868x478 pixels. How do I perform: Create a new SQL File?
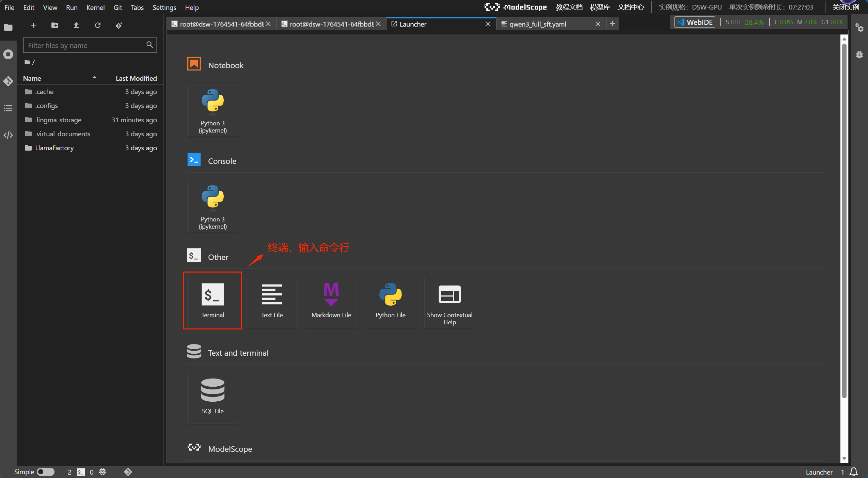pos(212,397)
